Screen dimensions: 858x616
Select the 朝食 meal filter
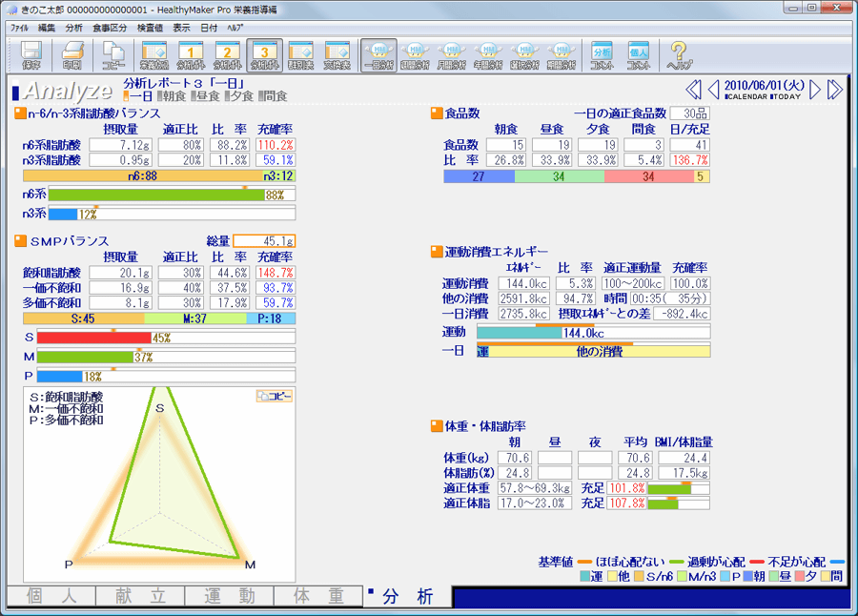(173, 96)
